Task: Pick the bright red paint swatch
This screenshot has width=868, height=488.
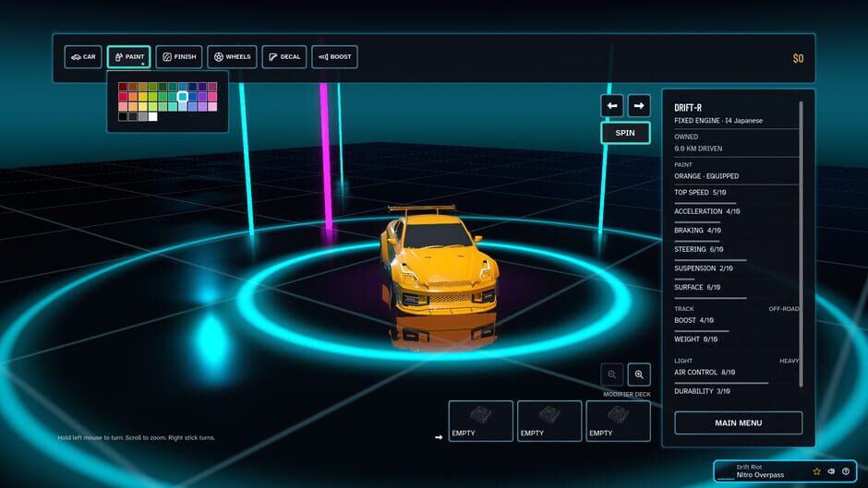Action: [x=123, y=97]
